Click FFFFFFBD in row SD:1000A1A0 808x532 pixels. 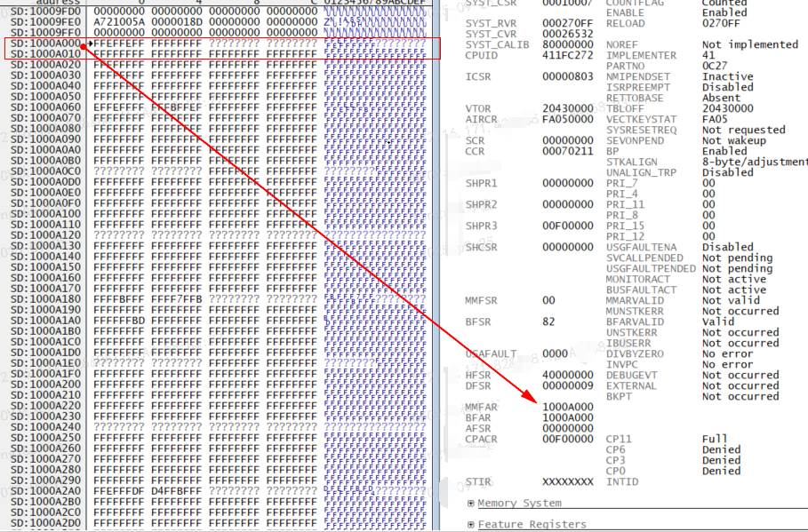[119, 321]
